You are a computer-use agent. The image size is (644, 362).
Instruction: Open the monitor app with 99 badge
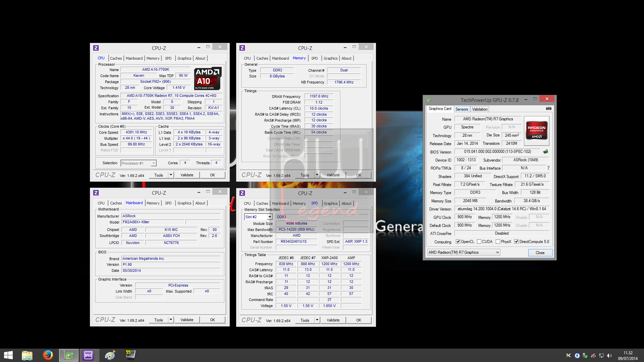pyautogui.click(x=130, y=355)
